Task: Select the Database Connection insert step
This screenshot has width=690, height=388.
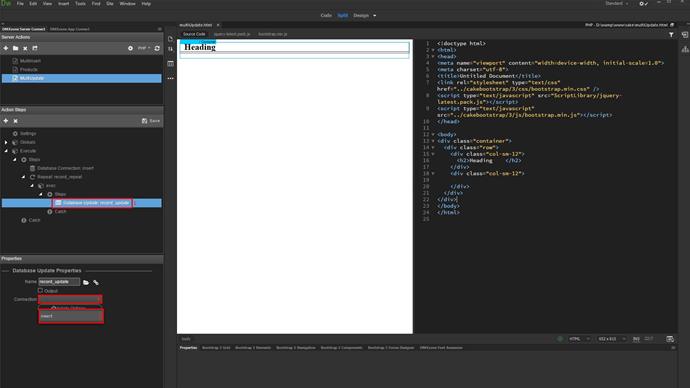Action: [65, 168]
